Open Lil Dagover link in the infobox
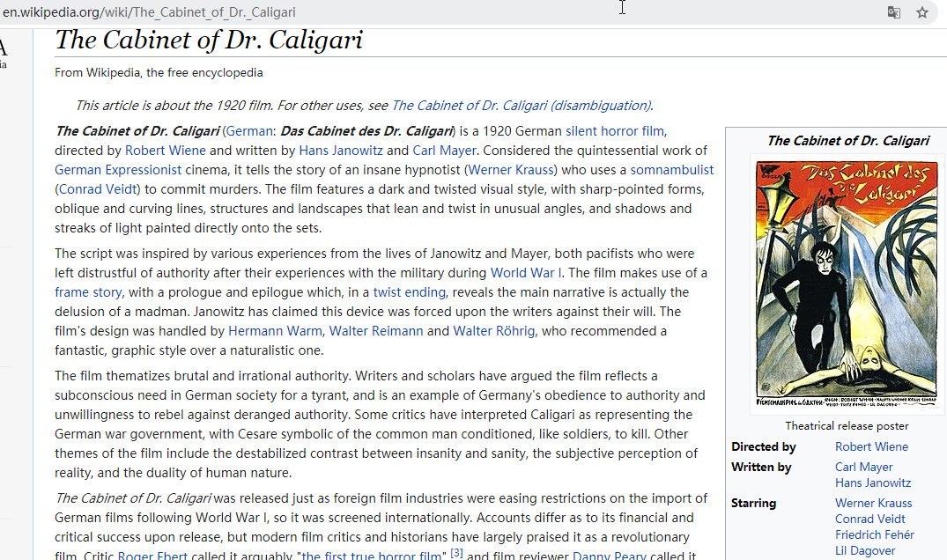 (865, 550)
